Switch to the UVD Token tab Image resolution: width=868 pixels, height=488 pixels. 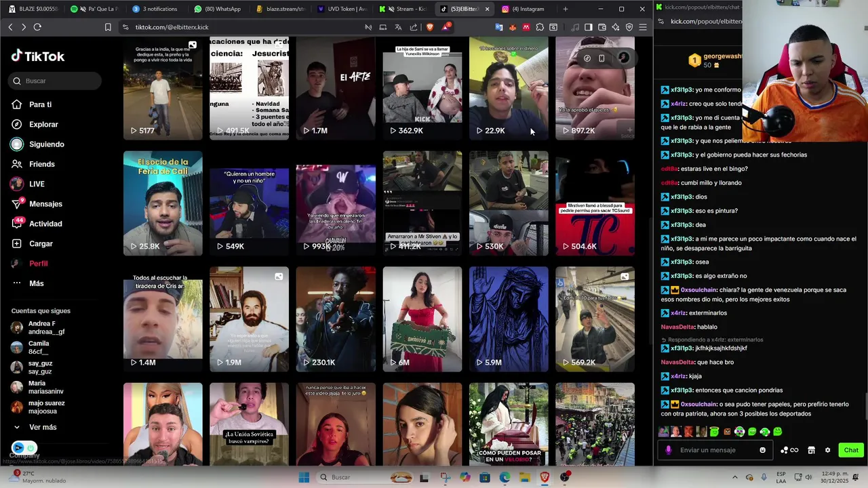click(x=342, y=9)
